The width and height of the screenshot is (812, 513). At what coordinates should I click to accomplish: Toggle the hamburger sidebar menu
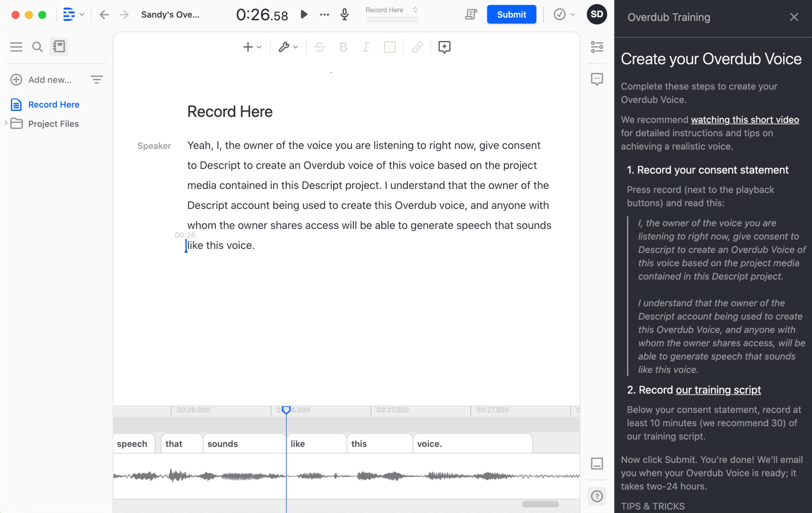coord(16,47)
